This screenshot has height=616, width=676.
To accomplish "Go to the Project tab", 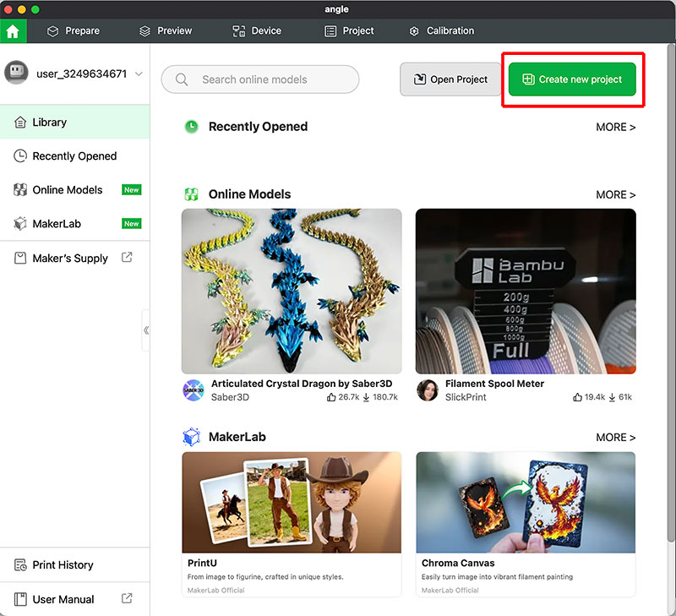I will click(x=349, y=31).
